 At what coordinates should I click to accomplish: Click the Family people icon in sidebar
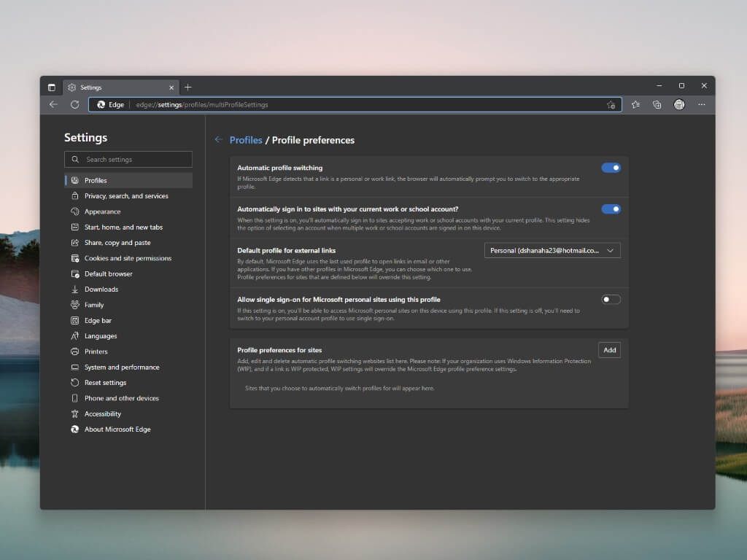click(x=75, y=305)
